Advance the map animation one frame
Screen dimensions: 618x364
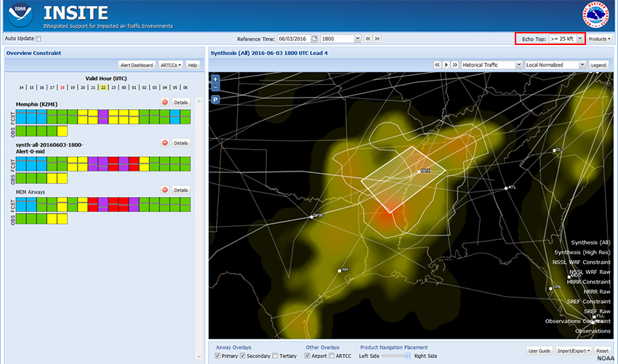pyautogui.click(x=455, y=65)
